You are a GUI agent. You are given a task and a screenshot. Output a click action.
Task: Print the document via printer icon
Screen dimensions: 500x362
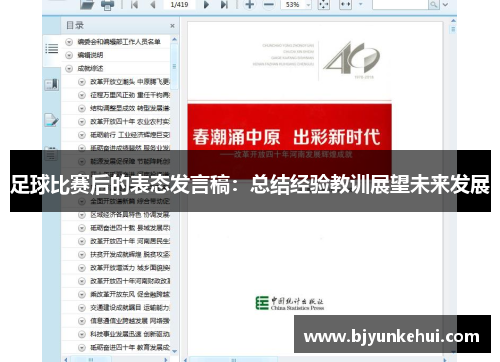[107, 5]
